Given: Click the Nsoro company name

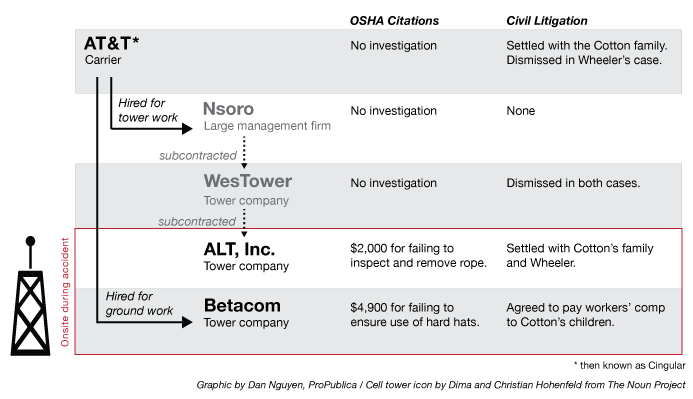Looking at the screenshot, I should click(x=228, y=109).
